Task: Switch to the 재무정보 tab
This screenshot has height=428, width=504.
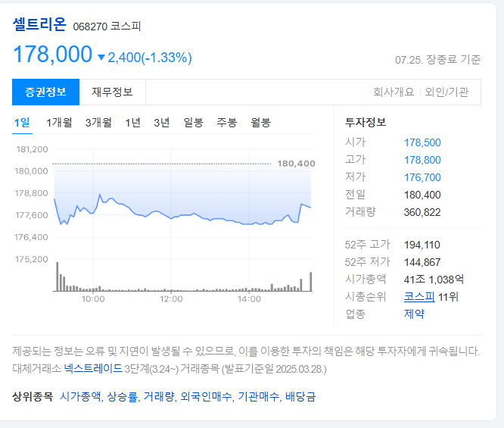Action: point(112,92)
